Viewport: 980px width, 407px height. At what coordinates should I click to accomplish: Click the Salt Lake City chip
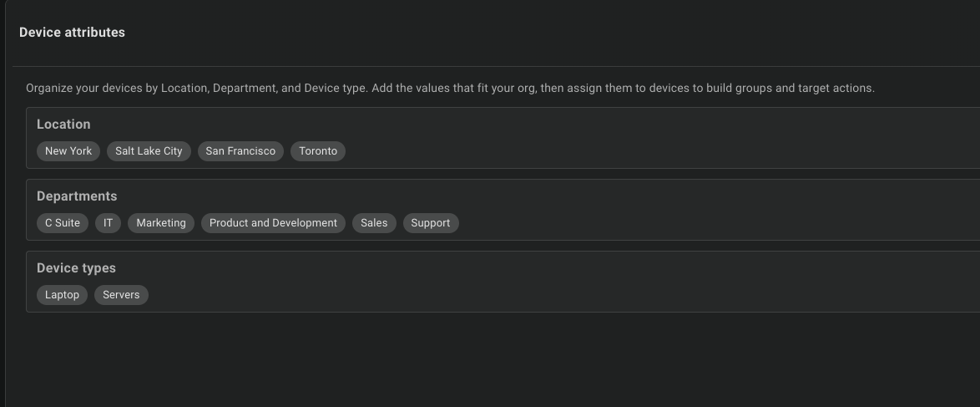pyautogui.click(x=149, y=151)
